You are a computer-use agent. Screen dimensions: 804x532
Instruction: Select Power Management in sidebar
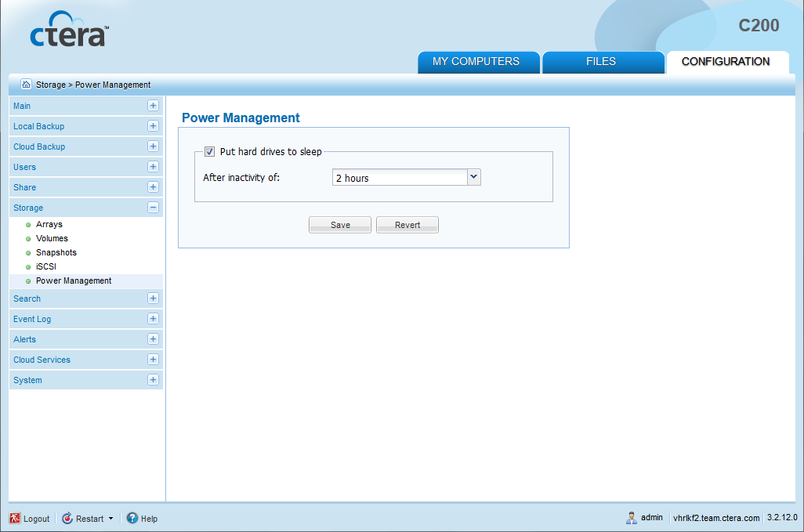click(x=74, y=280)
